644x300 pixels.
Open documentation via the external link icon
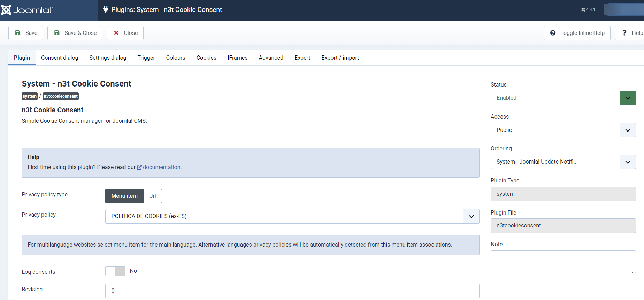pyautogui.click(x=139, y=167)
